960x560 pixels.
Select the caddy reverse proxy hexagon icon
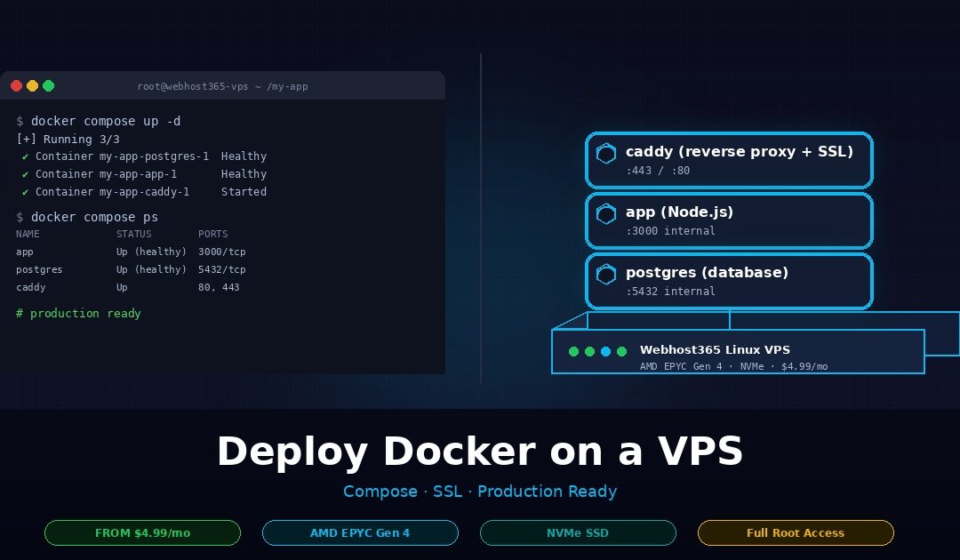coord(606,154)
